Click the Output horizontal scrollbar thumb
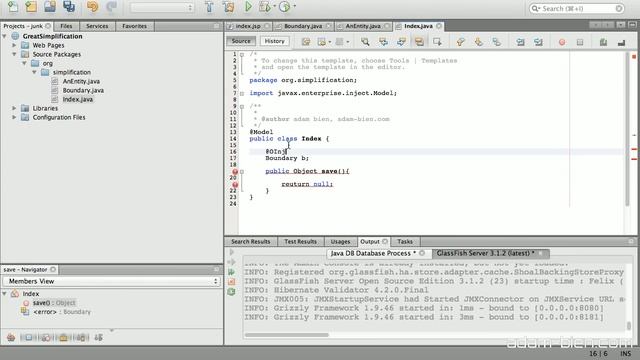This screenshot has height=360, width=640. click(287, 335)
